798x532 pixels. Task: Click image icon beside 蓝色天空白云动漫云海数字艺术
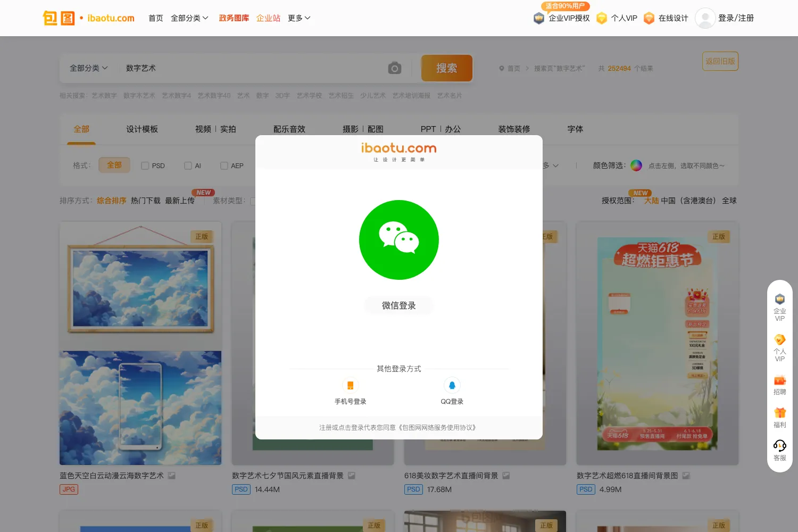point(172,476)
